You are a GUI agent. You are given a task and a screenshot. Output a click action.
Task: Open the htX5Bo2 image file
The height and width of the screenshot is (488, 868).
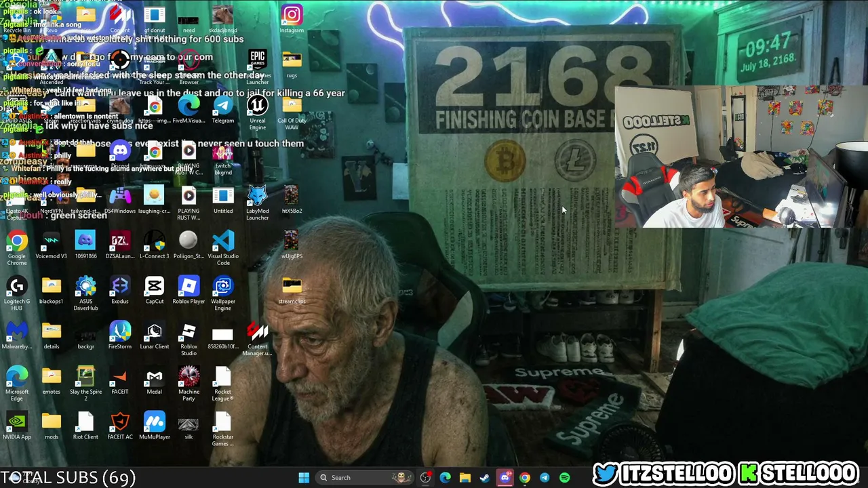(x=292, y=200)
